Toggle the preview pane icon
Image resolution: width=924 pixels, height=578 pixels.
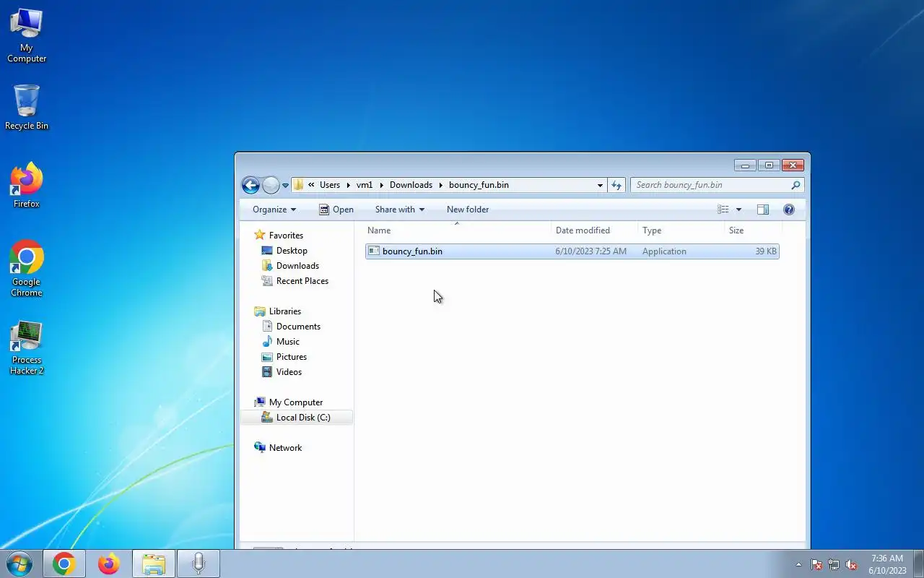pos(763,210)
